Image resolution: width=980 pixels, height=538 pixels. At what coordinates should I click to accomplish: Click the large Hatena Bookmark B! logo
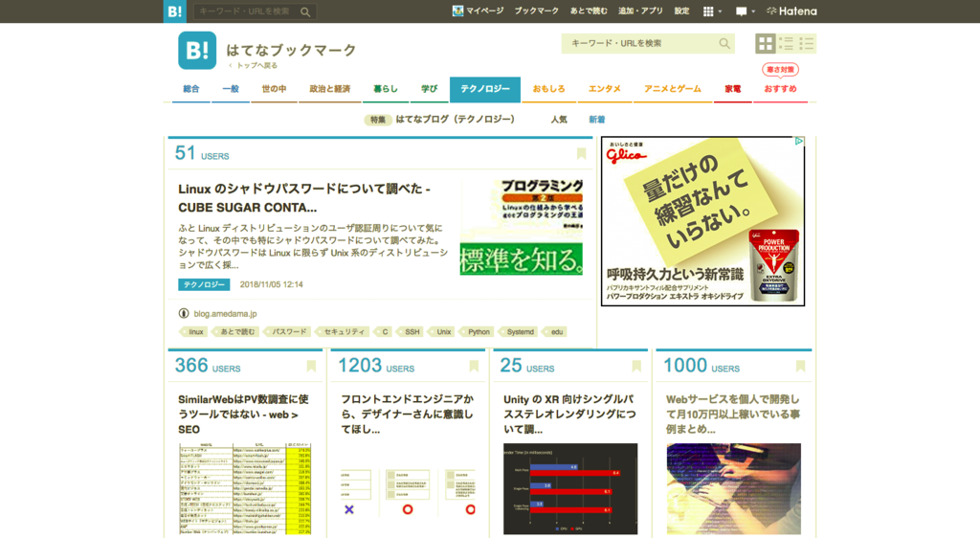pyautogui.click(x=197, y=50)
